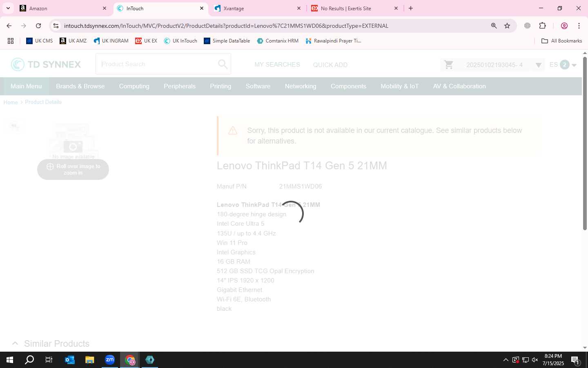Screen dimensions: 588x368
Task: Reload the page with refresh icon
Action: tap(38, 26)
